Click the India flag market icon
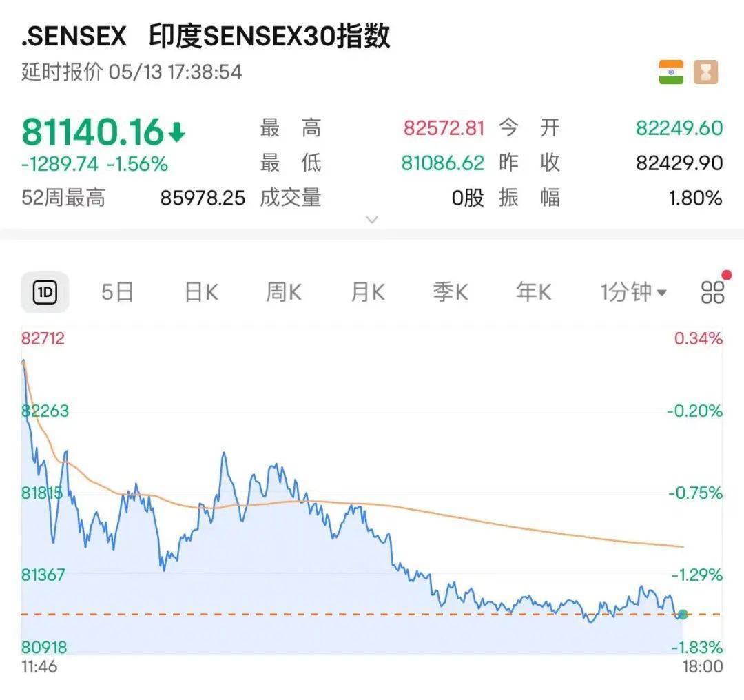744x700 pixels. 670,70
